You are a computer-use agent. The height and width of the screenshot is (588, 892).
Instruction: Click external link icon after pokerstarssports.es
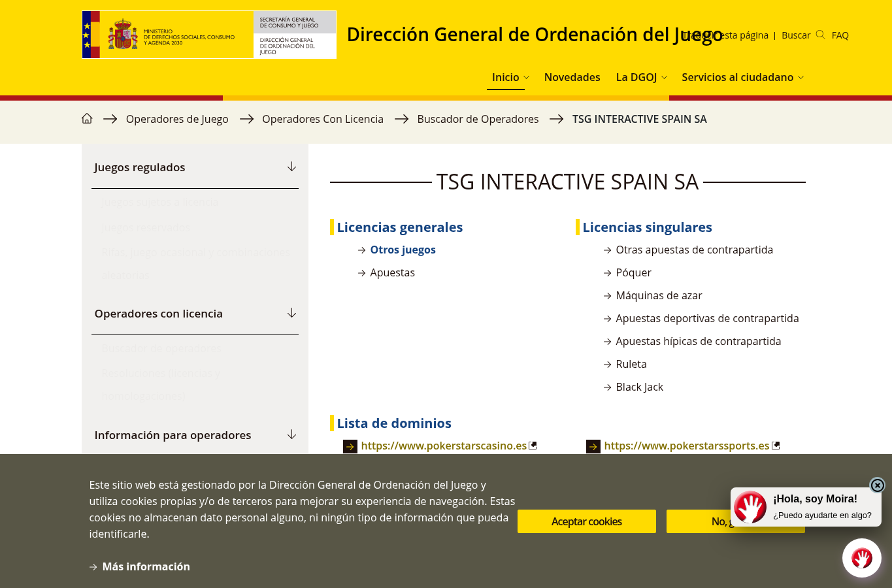point(776,446)
